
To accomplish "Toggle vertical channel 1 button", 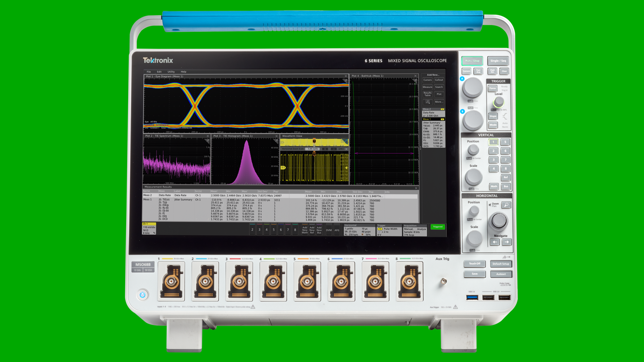I will [493, 142].
